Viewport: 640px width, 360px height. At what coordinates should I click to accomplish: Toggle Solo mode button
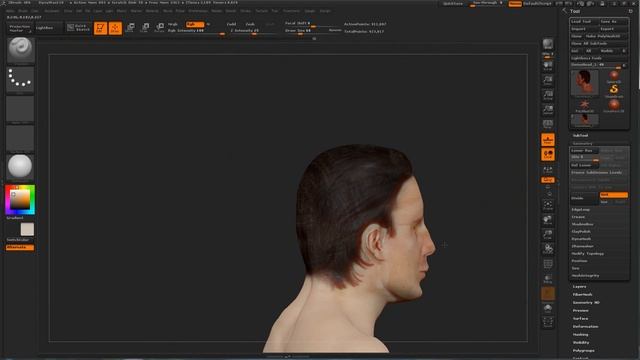[548, 308]
